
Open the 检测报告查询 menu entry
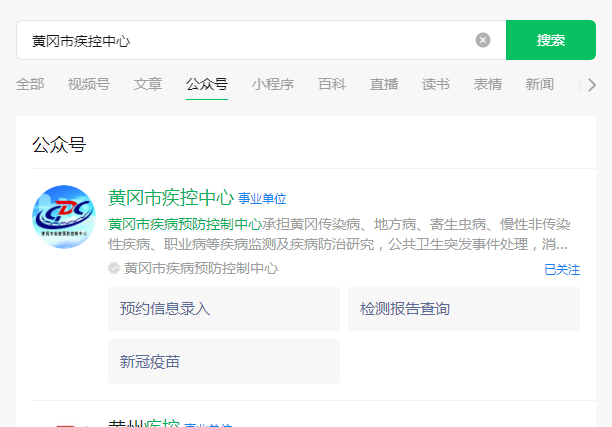pyautogui.click(x=464, y=308)
